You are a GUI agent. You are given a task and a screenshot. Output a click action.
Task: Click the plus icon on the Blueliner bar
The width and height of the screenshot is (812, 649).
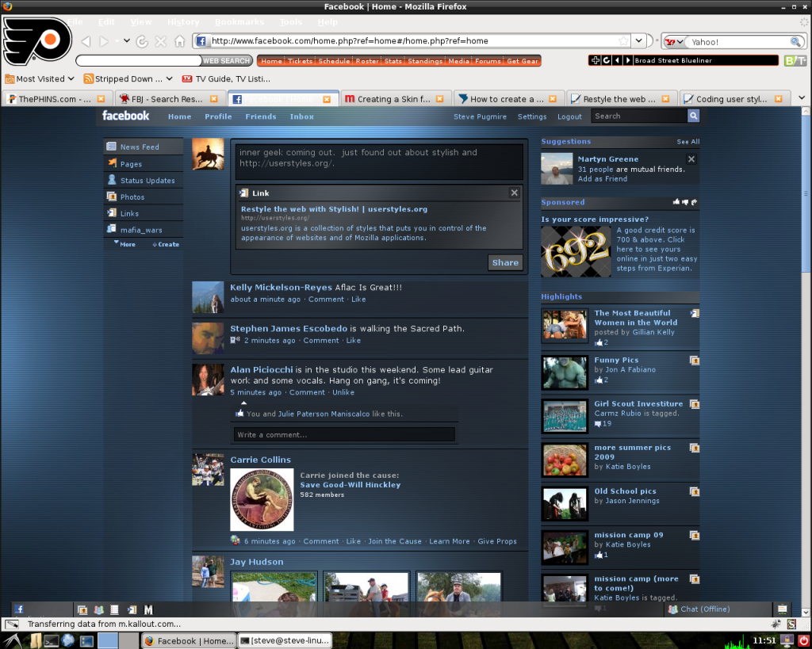click(596, 60)
